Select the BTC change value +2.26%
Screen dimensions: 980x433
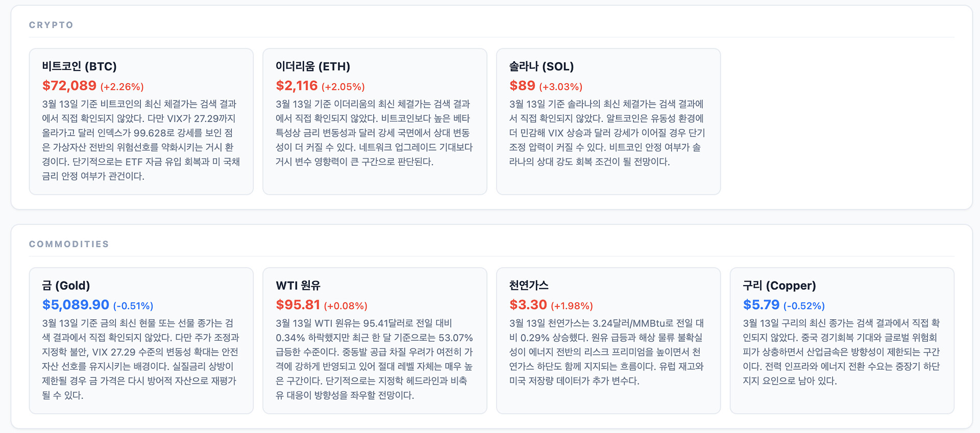(122, 87)
